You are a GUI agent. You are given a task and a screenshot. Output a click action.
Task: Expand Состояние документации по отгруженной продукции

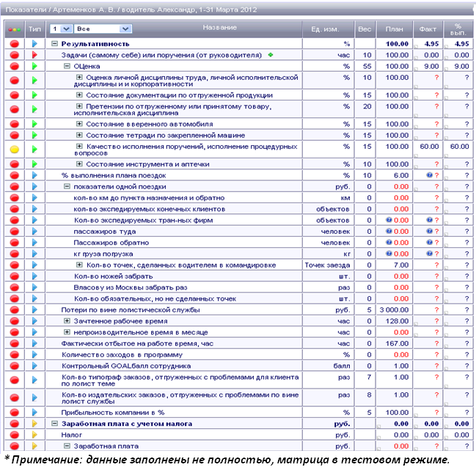(79, 95)
